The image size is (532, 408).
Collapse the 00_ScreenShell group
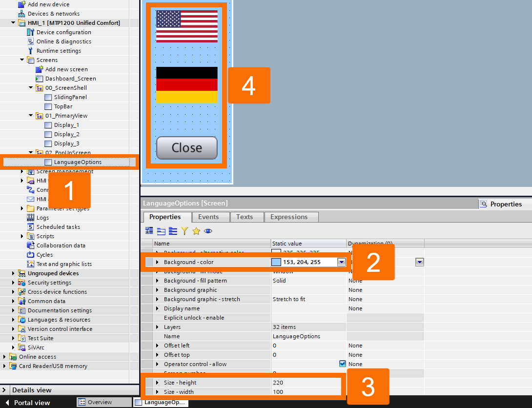[31, 87]
